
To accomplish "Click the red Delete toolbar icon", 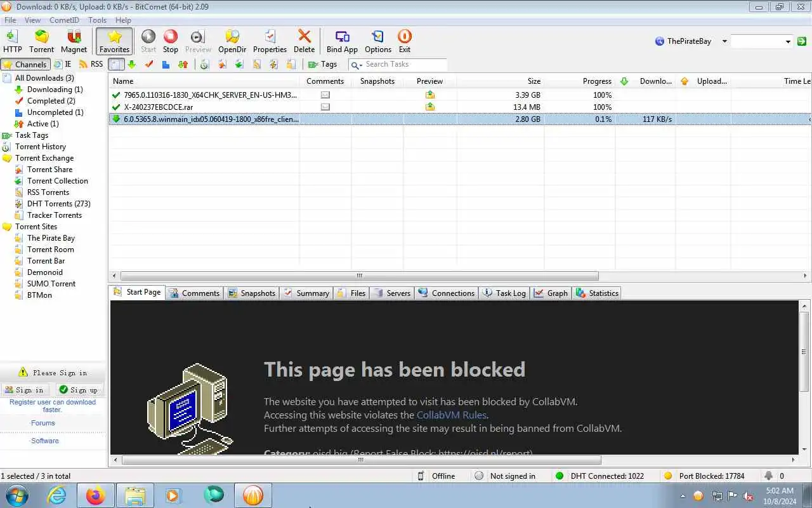I will click(x=304, y=41).
